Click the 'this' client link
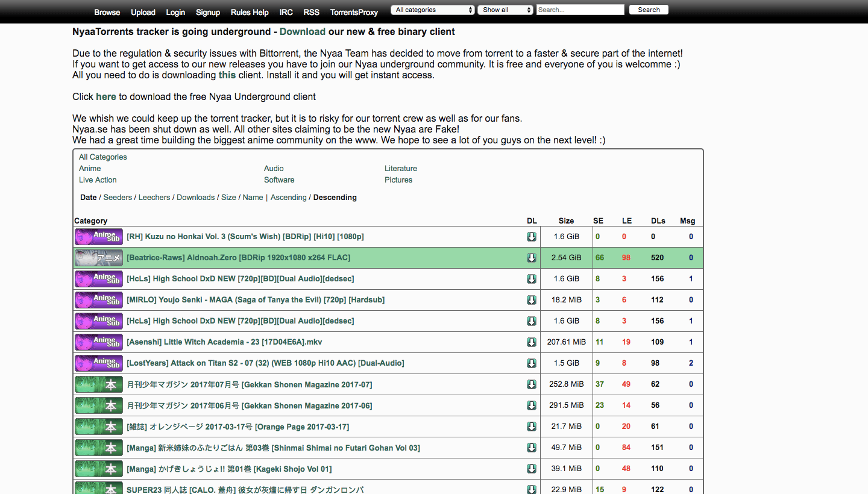Screen dimensions: 868x494 tap(227, 75)
